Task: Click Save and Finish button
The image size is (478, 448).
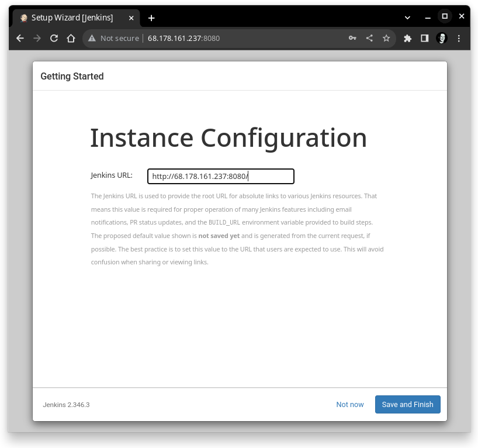Action: 407,404
